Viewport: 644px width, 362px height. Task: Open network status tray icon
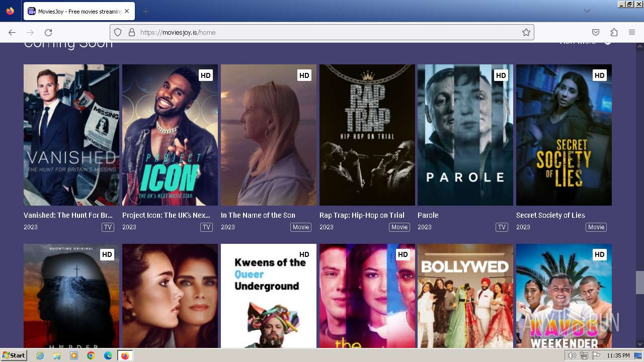[584, 355]
